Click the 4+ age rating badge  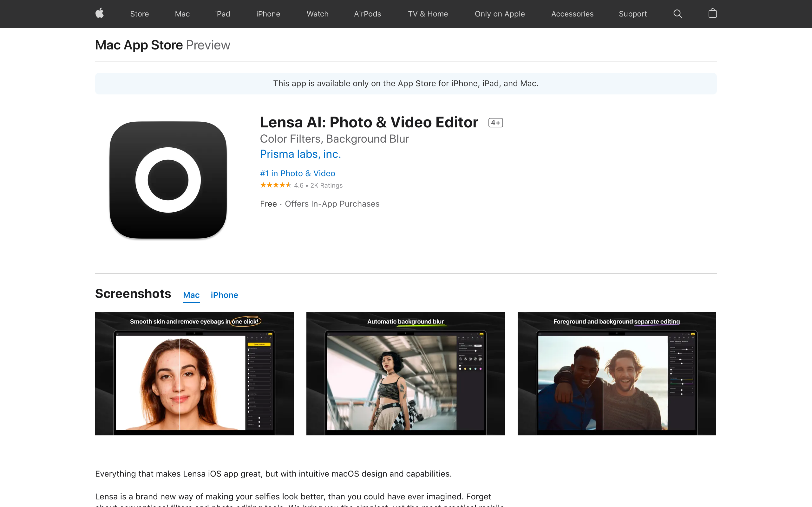pyautogui.click(x=495, y=123)
